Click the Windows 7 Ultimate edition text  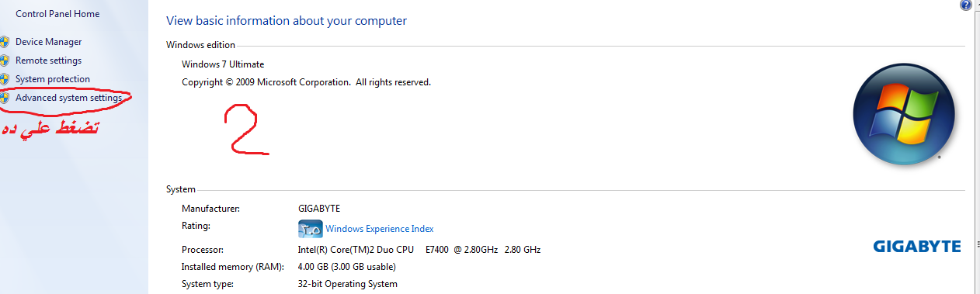[223, 64]
